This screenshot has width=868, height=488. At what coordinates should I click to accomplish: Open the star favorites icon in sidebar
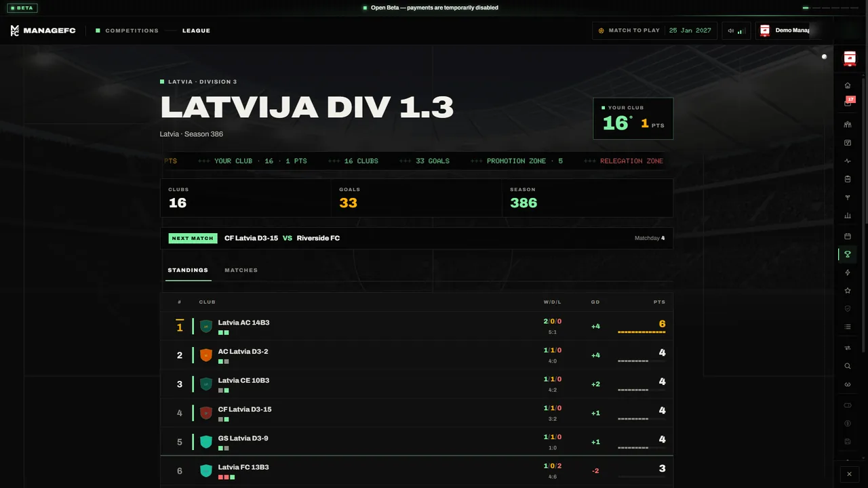click(847, 291)
